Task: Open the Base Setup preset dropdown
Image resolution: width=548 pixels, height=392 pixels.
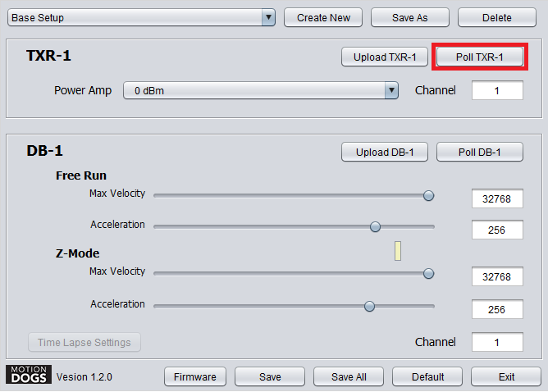Action: point(141,17)
